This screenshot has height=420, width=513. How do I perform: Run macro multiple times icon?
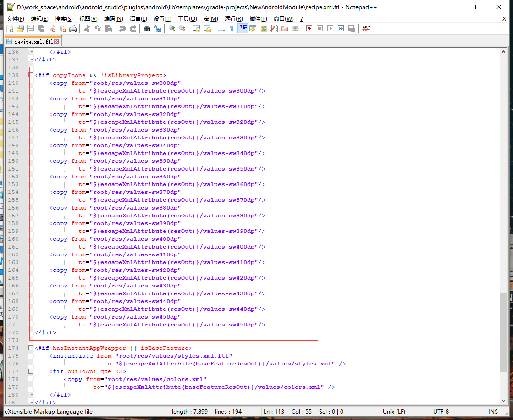(x=341, y=29)
